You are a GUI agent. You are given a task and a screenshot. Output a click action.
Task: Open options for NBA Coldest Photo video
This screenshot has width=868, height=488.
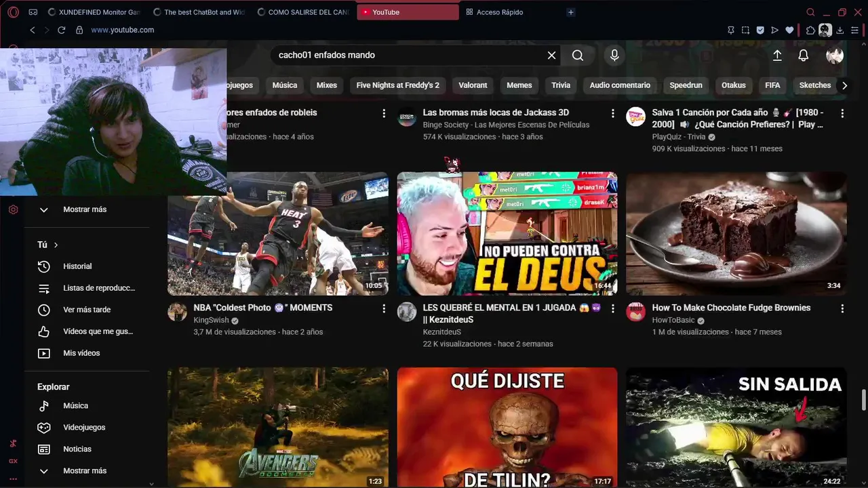(384, 308)
